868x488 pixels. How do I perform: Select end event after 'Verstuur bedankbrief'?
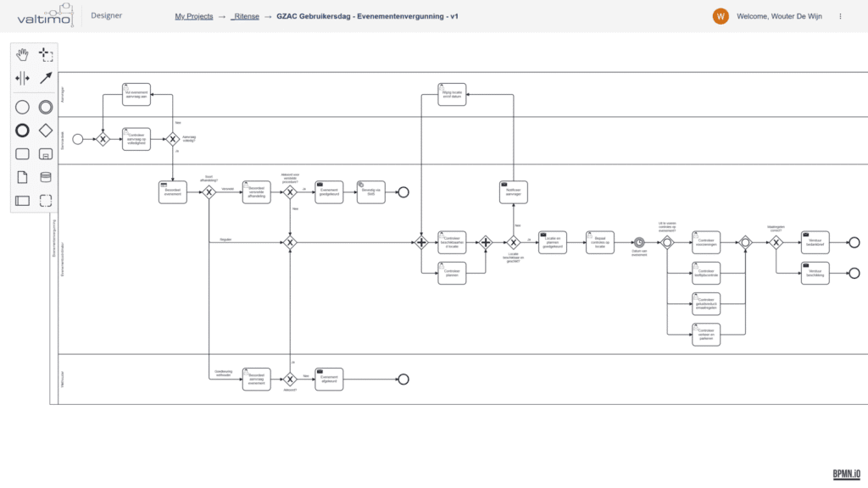pyautogui.click(x=854, y=242)
